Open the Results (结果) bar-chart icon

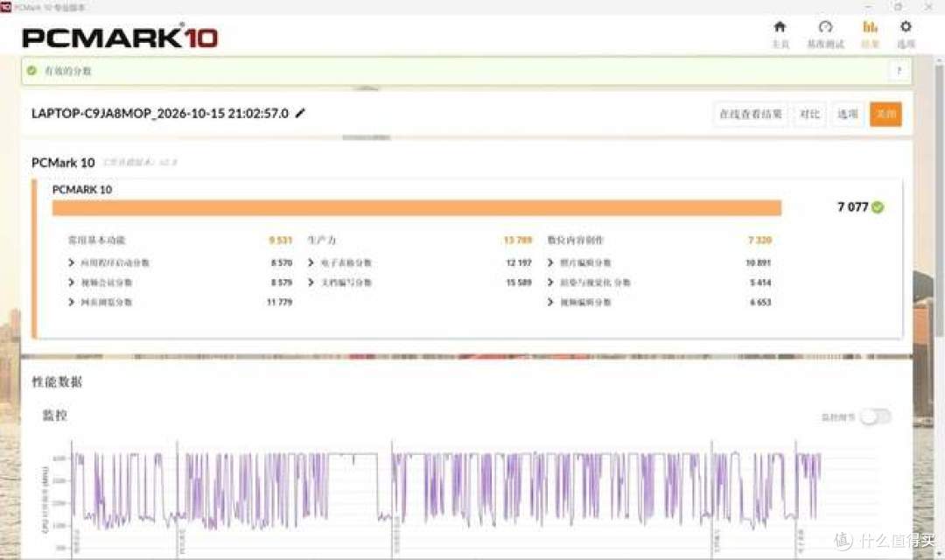pyautogui.click(x=870, y=27)
